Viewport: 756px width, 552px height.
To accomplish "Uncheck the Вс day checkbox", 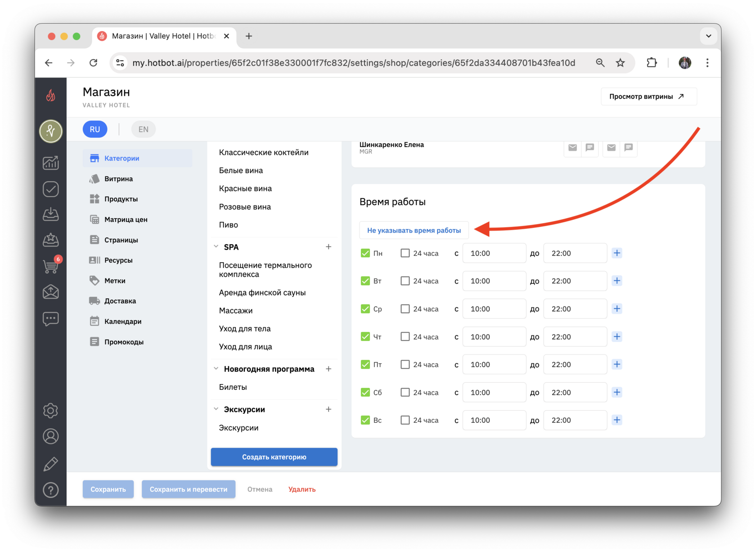I will pyautogui.click(x=365, y=420).
